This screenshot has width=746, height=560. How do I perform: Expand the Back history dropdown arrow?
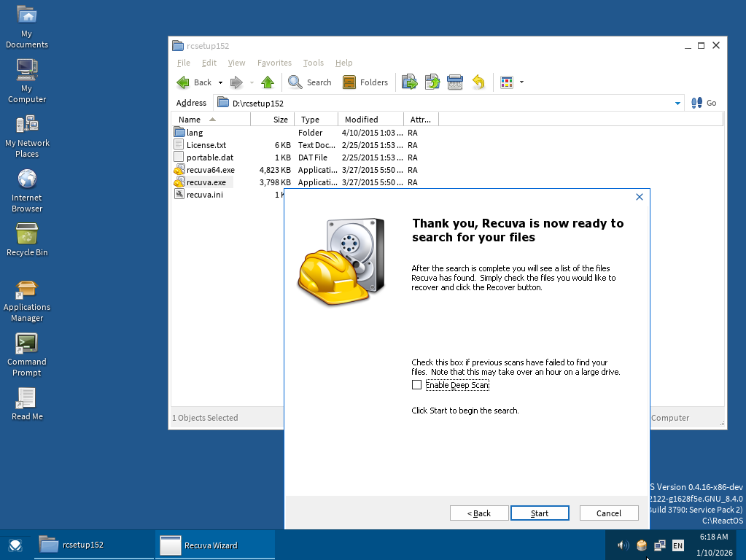[x=220, y=83]
